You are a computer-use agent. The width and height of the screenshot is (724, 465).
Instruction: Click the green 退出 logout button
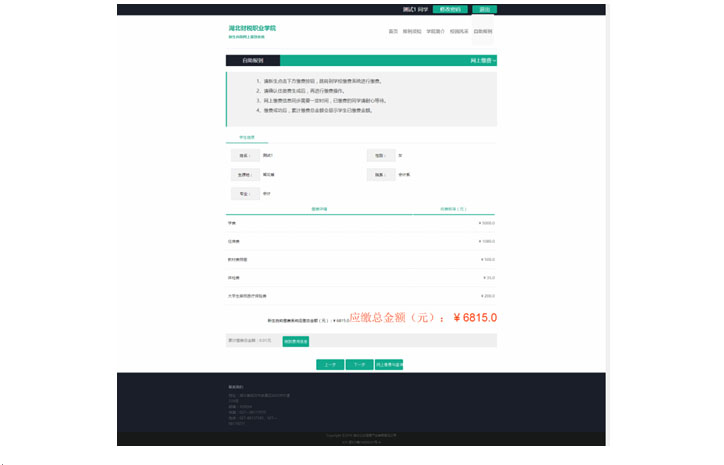[x=484, y=9]
